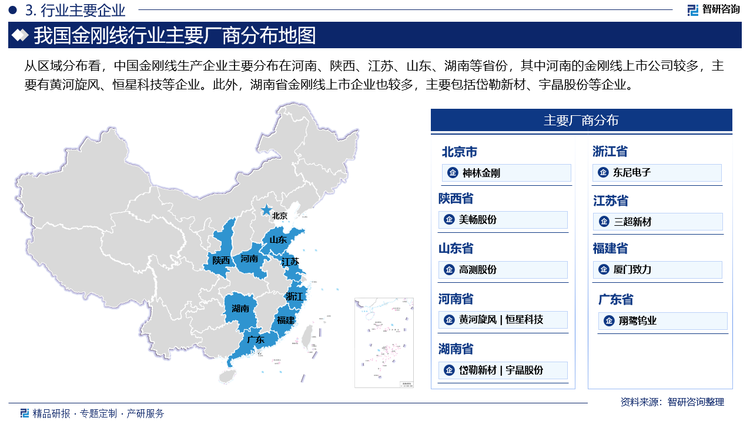
Task: Click the 资料来源：智研咨询整理 source note
Action: (x=672, y=402)
